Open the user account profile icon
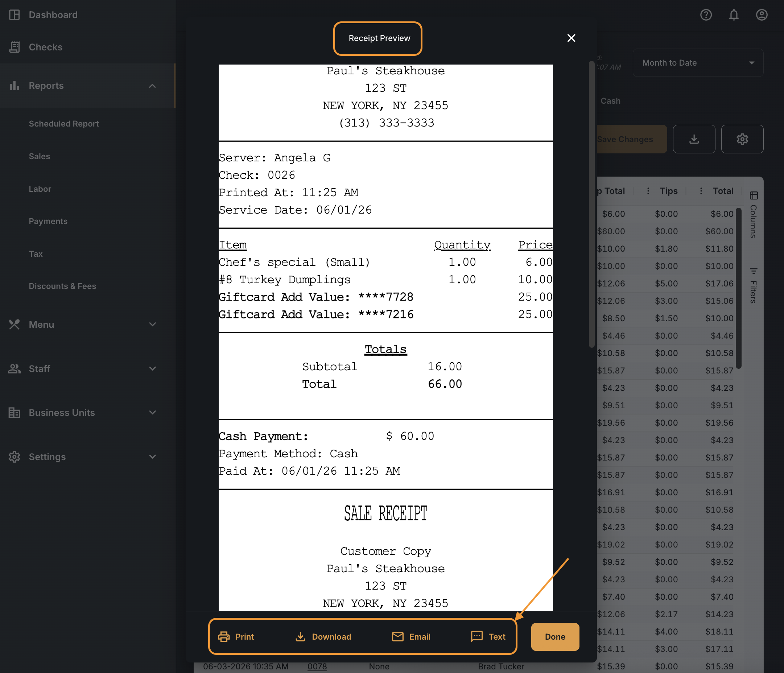 click(761, 15)
